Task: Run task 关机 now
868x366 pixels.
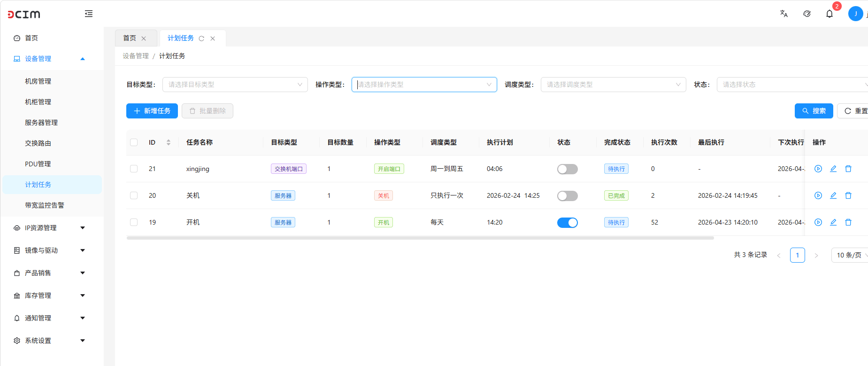Action: (x=818, y=195)
